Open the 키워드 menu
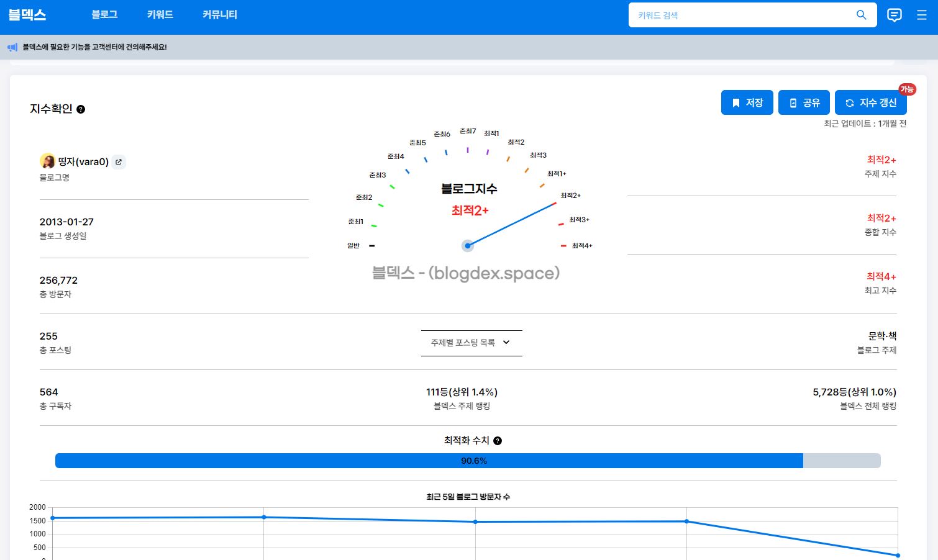938x560 pixels. pos(160,15)
